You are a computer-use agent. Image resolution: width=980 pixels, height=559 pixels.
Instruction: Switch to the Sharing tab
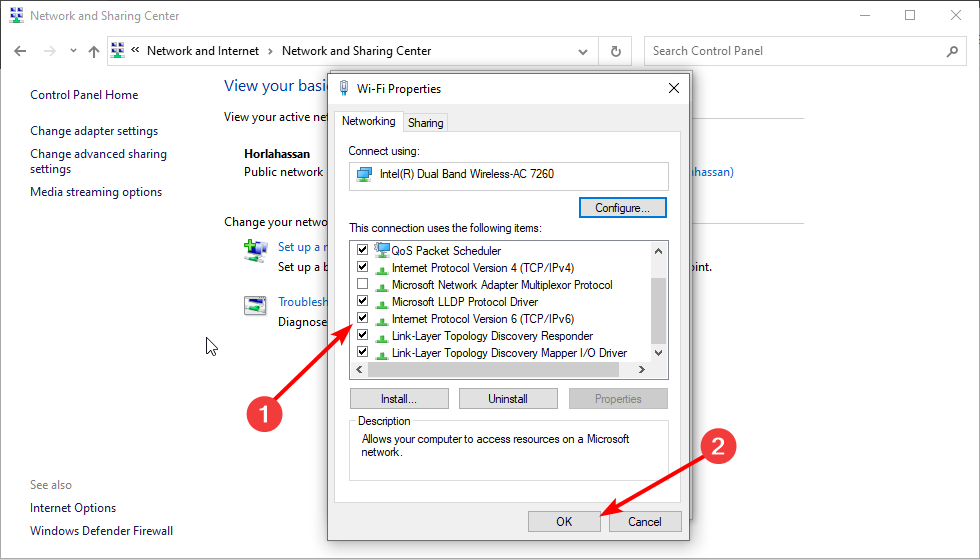click(426, 123)
